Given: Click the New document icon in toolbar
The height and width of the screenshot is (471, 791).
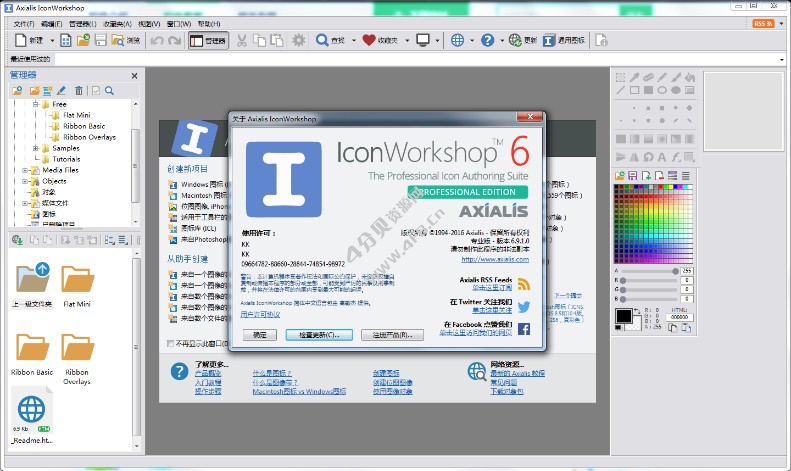Looking at the screenshot, I should point(20,40).
